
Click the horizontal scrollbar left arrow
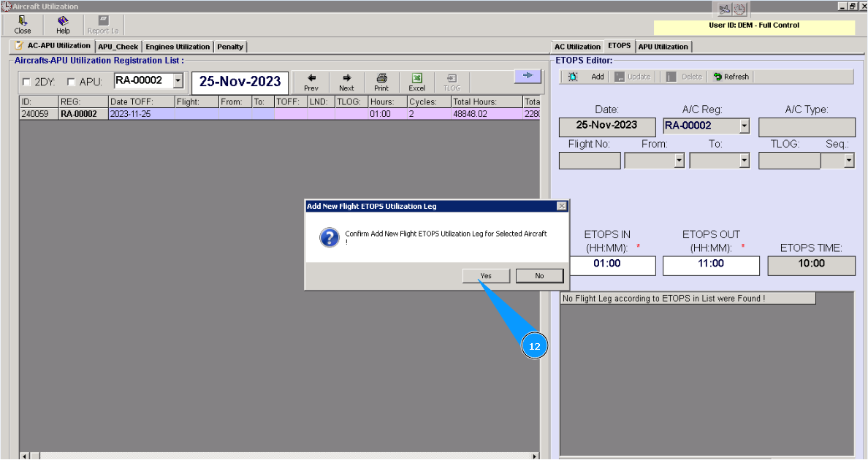click(25, 456)
